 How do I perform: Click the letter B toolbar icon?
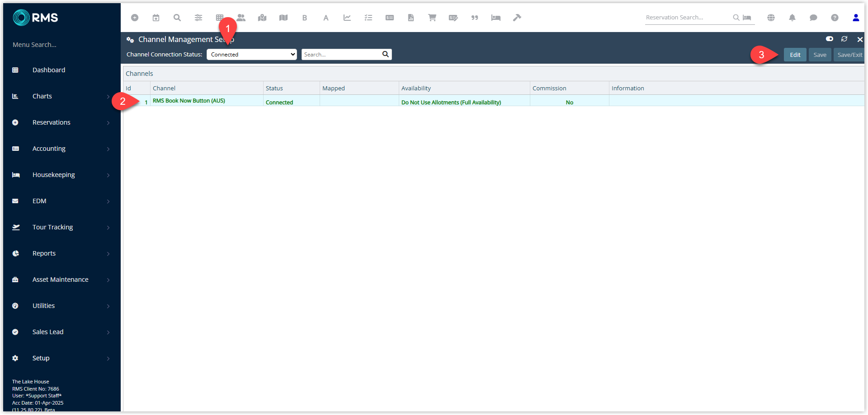pyautogui.click(x=305, y=18)
